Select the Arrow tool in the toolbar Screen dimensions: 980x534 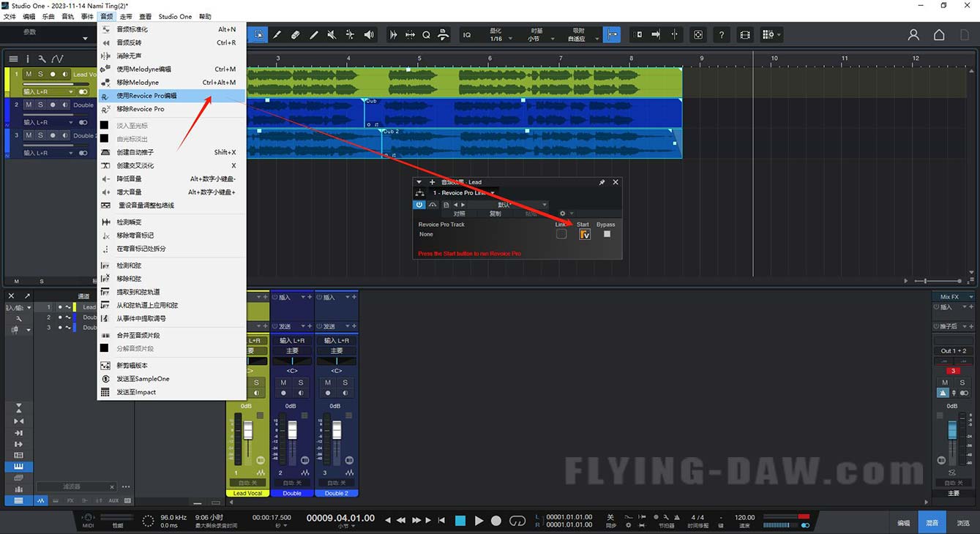(x=259, y=34)
